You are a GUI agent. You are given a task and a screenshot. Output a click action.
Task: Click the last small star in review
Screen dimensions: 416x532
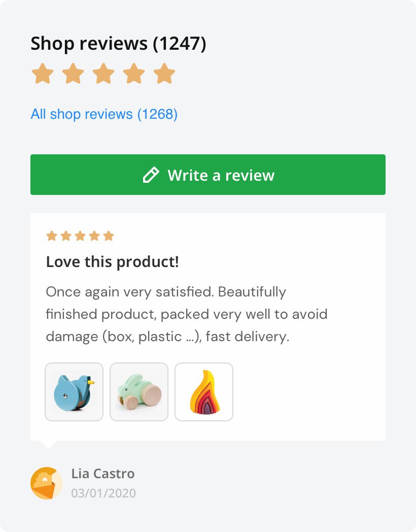(109, 236)
